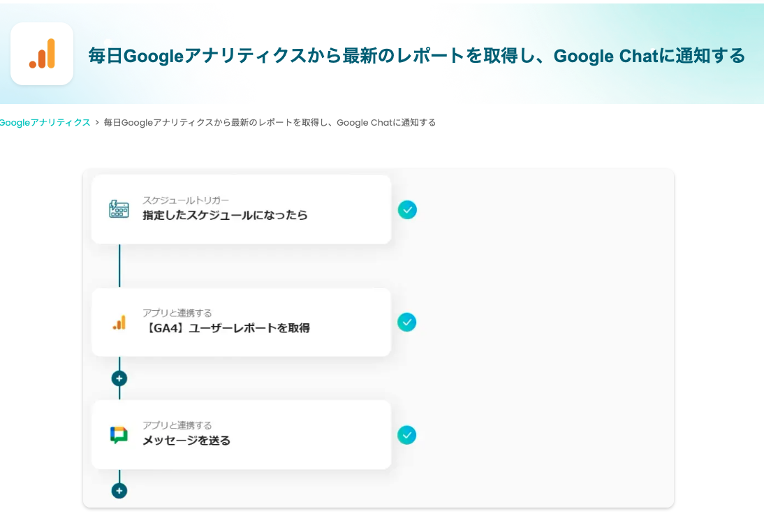Screen dimensions: 764x532
Task: Click the GA4 bar-chart icon in the user report step
Action: 119,322
